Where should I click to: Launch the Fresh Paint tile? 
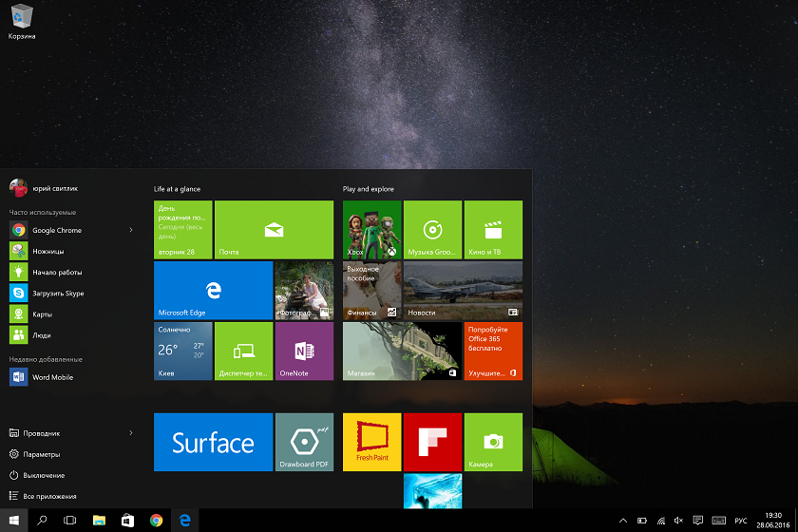coord(372,442)
